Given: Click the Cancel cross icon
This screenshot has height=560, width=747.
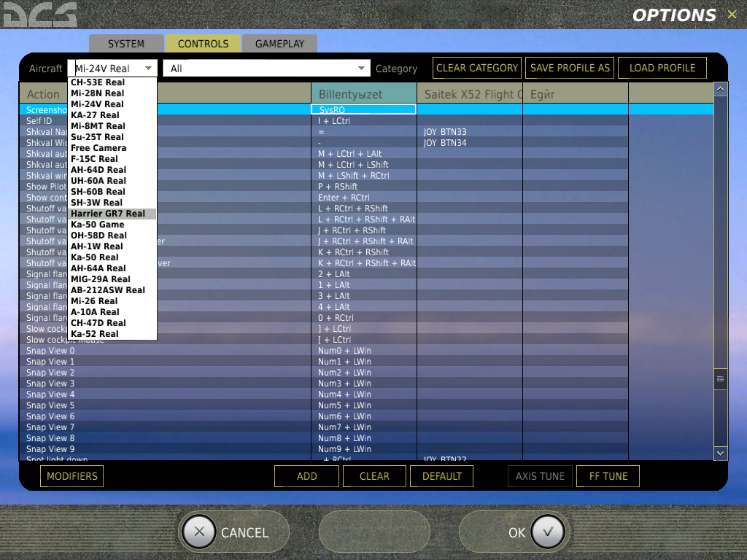Looking at the screenshot, I should [x=199, y=532].
